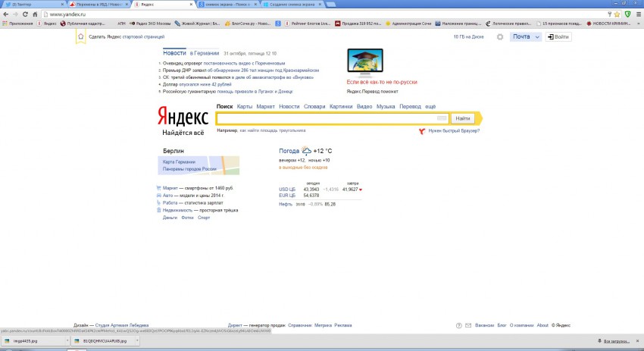Open the Карта Германии link
Image resolution: width=644 pixels, height=351 pixels.
coord(180,162)
